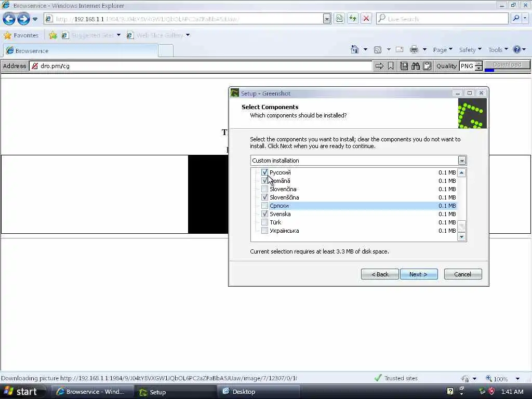Switch to the Setup taskbar item
Viewport: 532px width, 399px height.
coord(176,392)
